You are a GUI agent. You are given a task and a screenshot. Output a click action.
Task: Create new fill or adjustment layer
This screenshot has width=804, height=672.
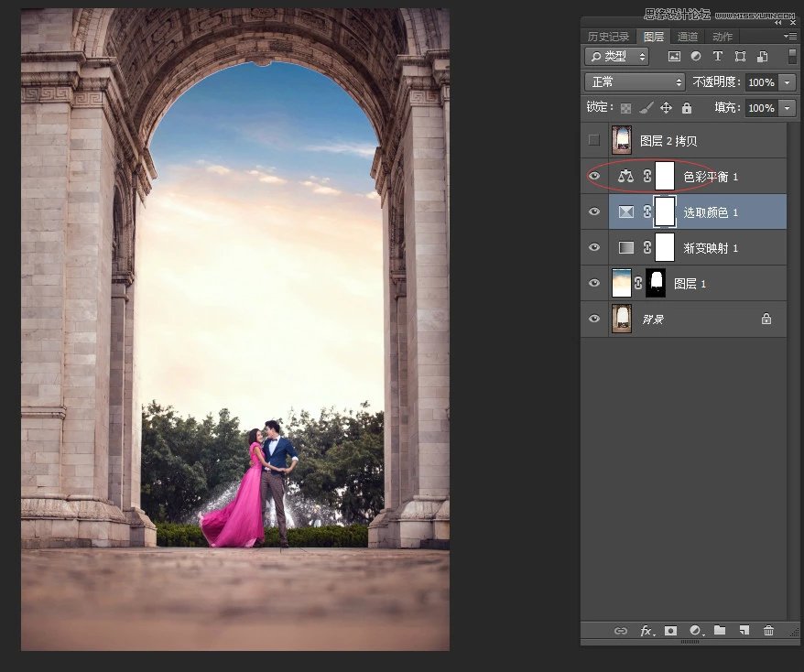[696, 631]
